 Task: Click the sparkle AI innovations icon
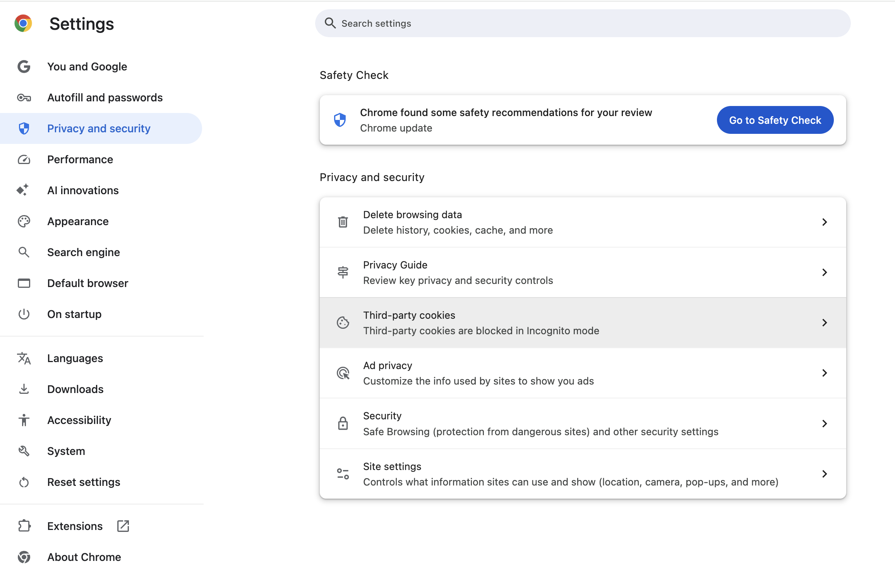[23, 190]
